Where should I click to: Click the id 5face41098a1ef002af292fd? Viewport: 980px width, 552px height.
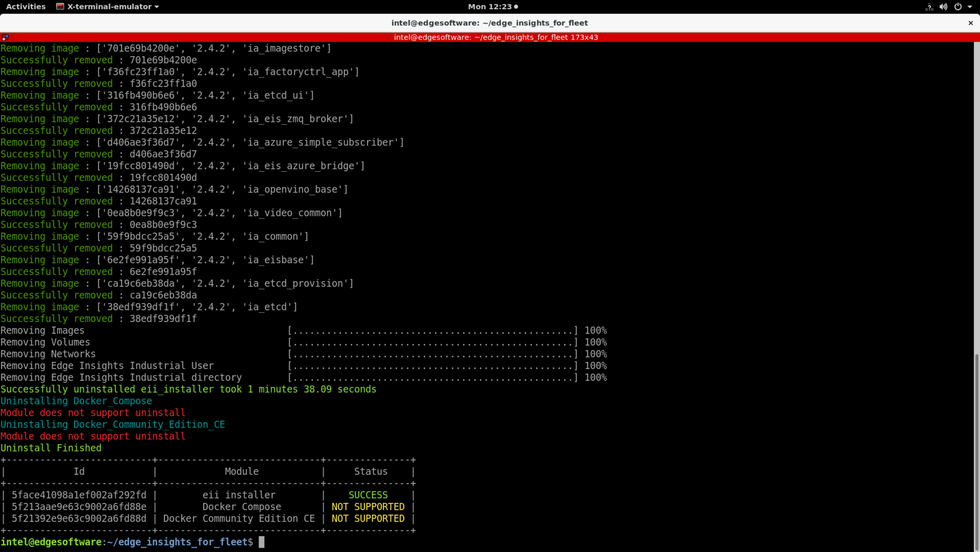79,495
